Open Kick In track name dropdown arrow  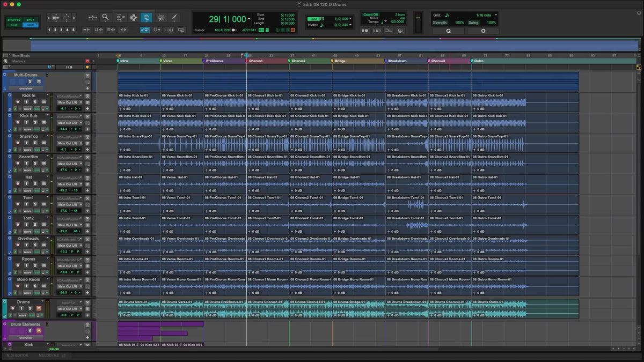47,95
